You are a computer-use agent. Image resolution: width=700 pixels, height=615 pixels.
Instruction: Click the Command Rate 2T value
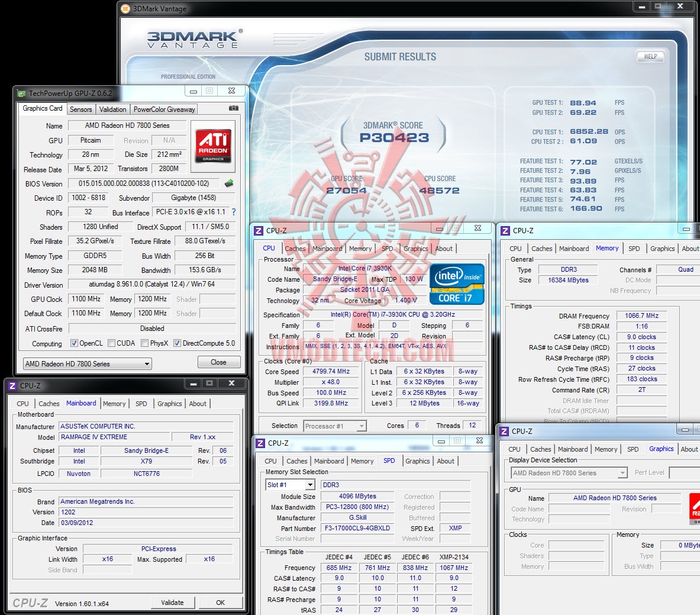pos(641,390)
